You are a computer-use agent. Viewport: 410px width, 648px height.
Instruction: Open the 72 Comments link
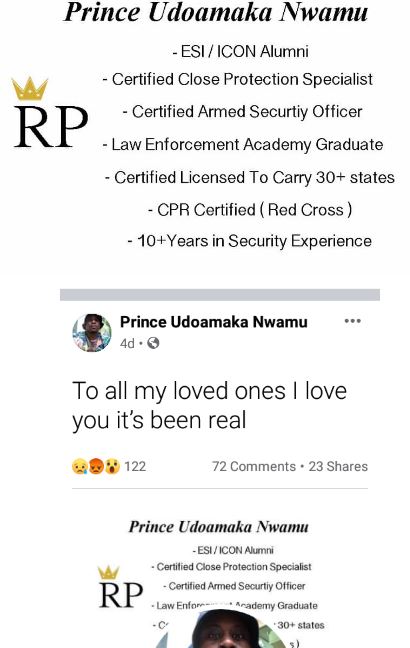pyautogui.click(x=254, y=467)
